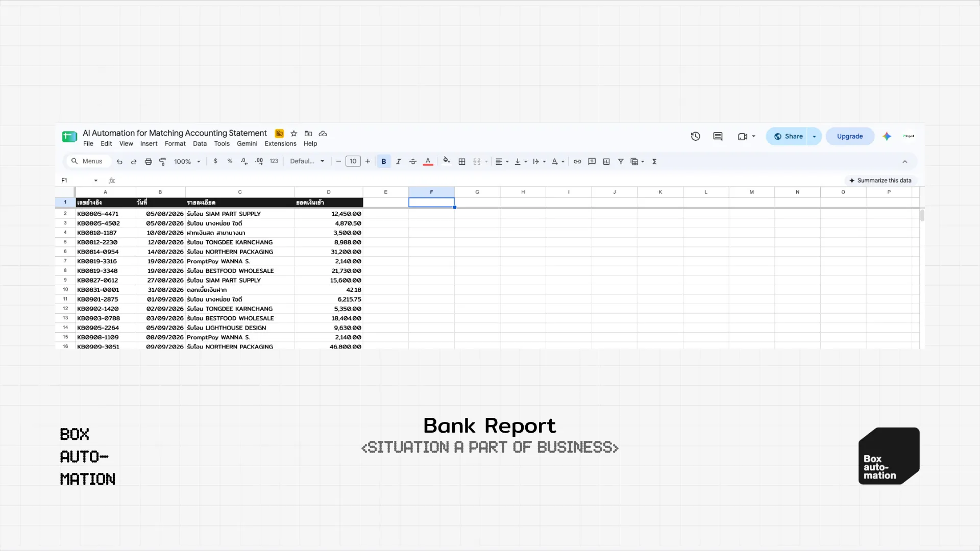980x551 pixels.
Task: Apply currency format with dollar icon
Action: (x=215, y=161)
